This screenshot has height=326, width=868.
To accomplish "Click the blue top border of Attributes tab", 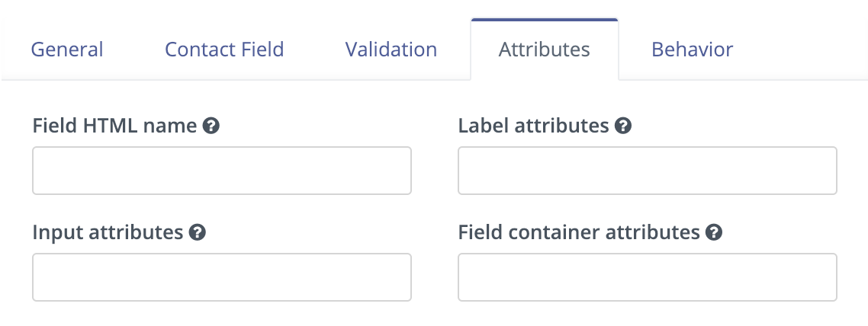I will point(544,19).
